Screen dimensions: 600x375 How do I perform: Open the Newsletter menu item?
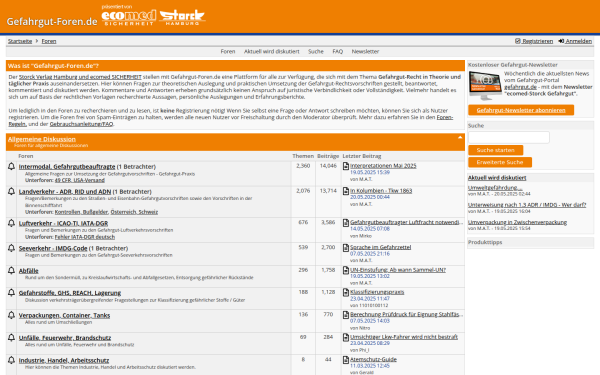365,51
